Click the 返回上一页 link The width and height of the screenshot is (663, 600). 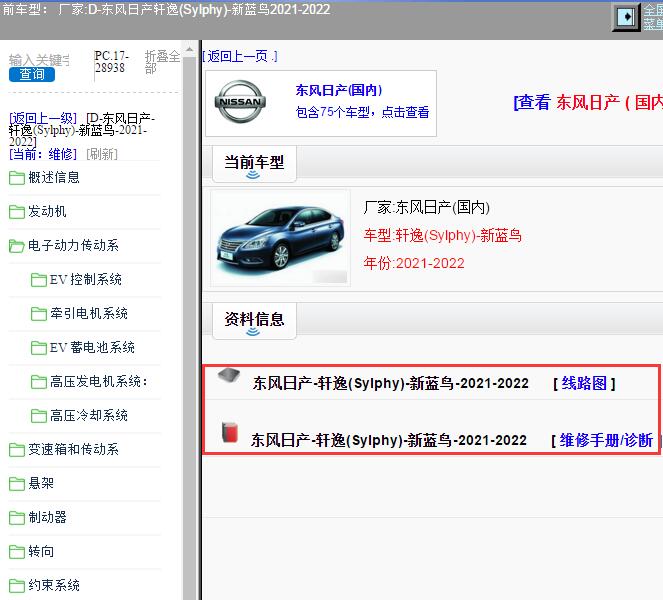[x=240, y=56]
